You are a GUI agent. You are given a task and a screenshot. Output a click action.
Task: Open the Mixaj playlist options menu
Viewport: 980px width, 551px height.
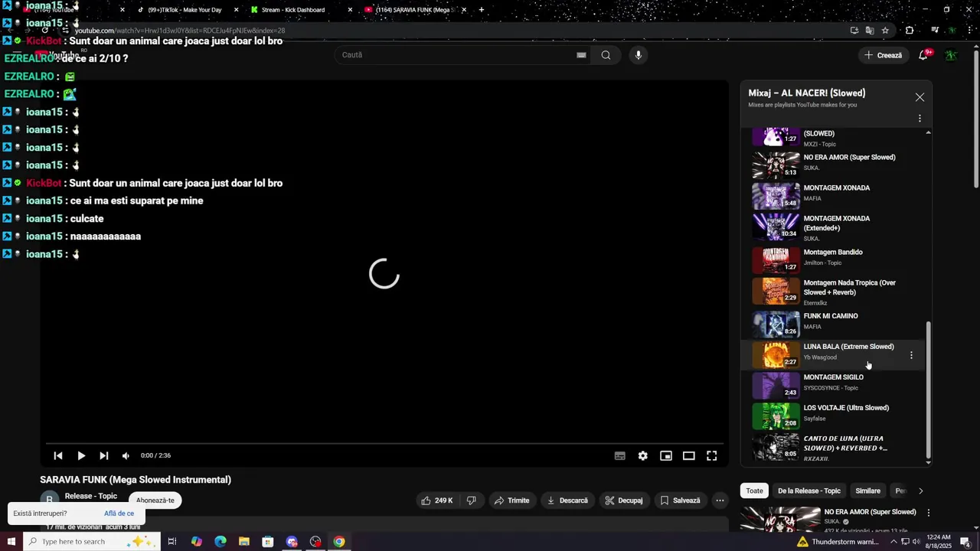(920, 119)
